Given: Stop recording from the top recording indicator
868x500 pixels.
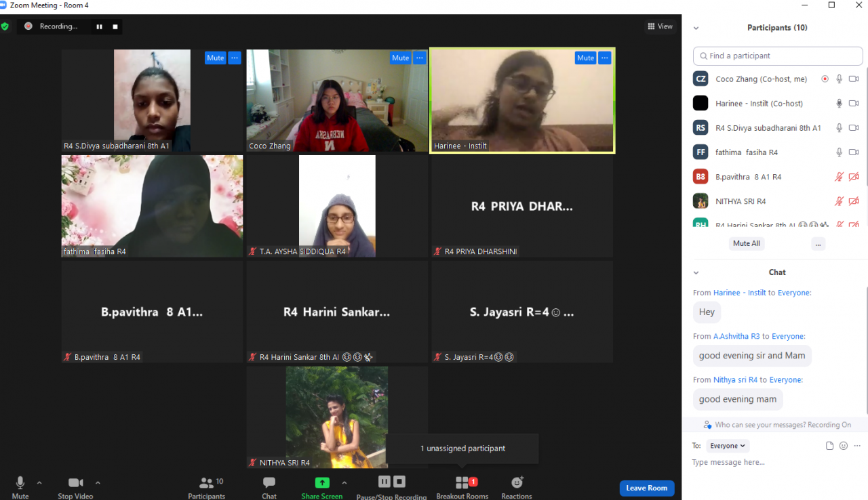Looking at the screenshot, I should [115, 26].
